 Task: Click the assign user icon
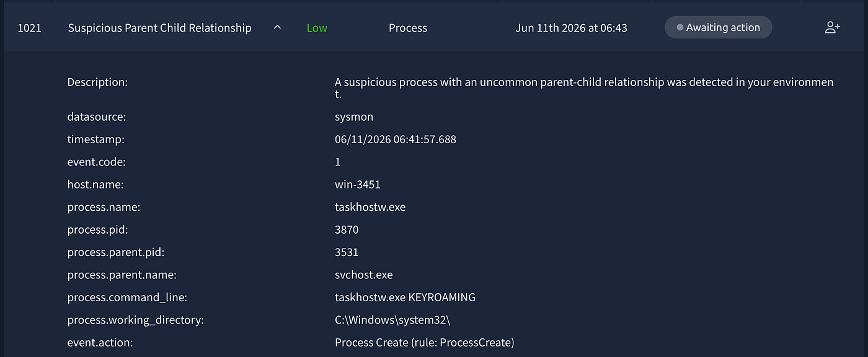click(x=832, y=27)
